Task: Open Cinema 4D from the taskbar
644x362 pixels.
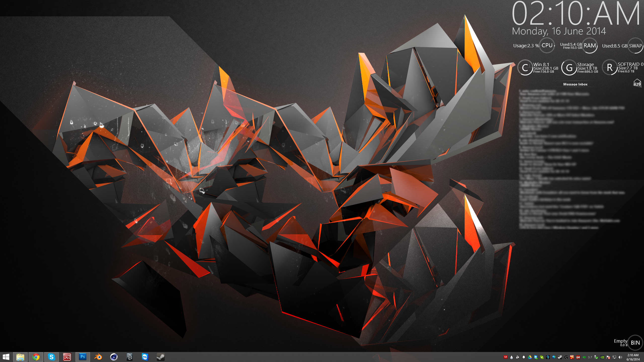Action: pos(114,357)
